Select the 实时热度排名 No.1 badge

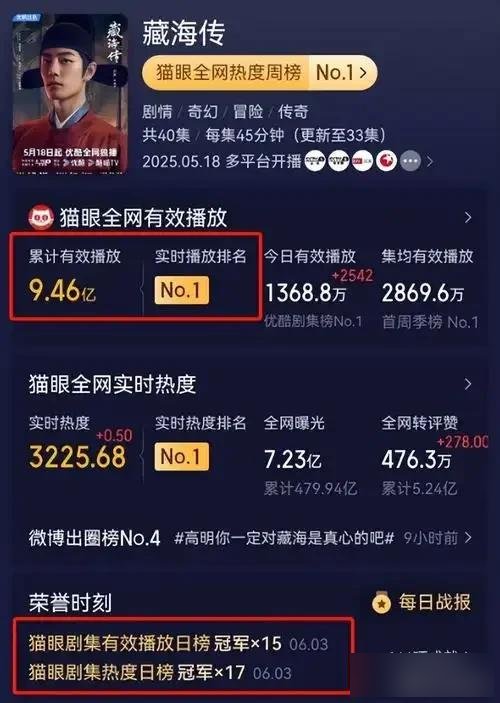[182, 456]
